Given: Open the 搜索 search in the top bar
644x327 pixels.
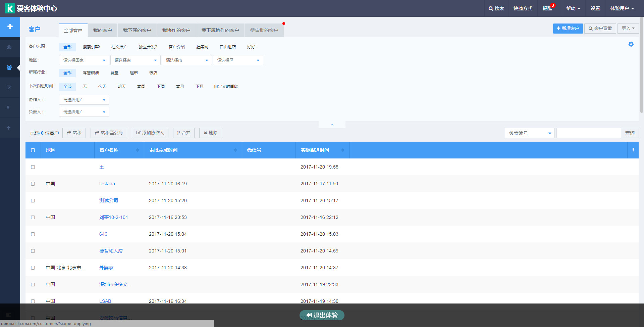Looking at the screenshot, I should coord(496,8).
